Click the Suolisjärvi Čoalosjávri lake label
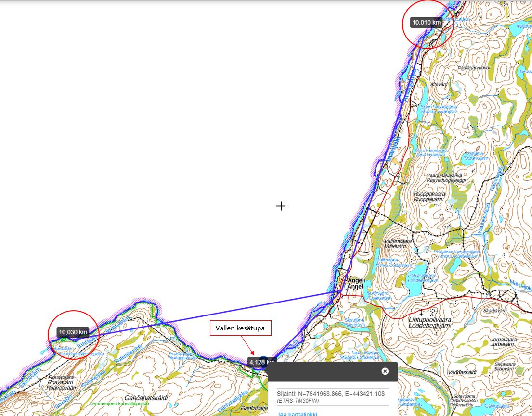The image size is (532, 416). 380,295
